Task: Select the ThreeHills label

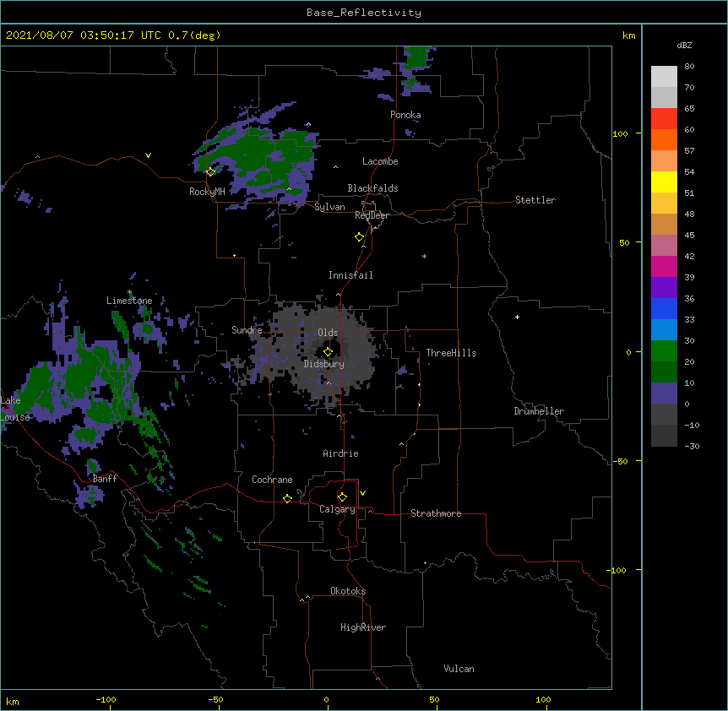Action: click(451, 353)
